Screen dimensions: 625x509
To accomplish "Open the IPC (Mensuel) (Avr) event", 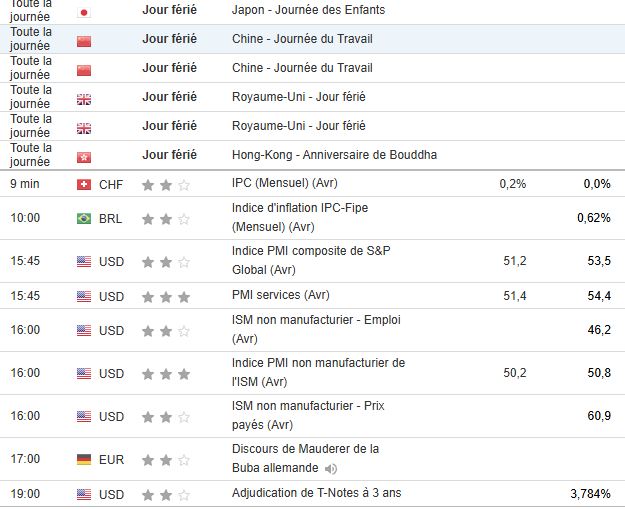I will [x=285, y=184].
